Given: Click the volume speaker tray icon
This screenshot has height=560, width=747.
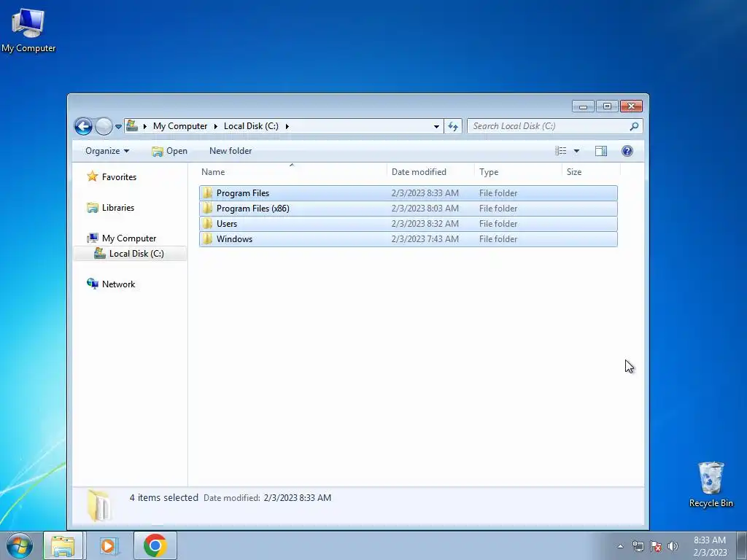Looking at the screenshot, I should tap(673, 546).
